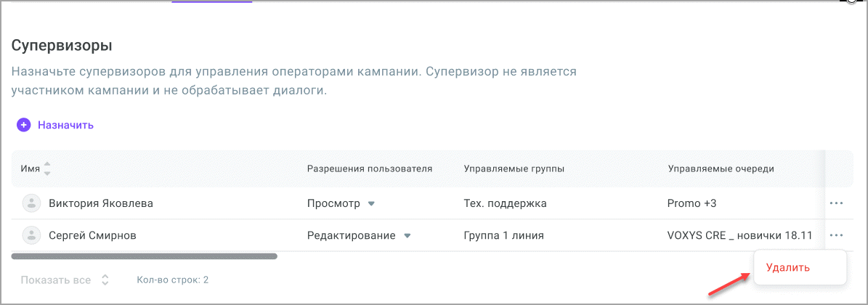Click the Разрешения пользователя column header
This screenshot has height=305, width=868.
point(370,168)
